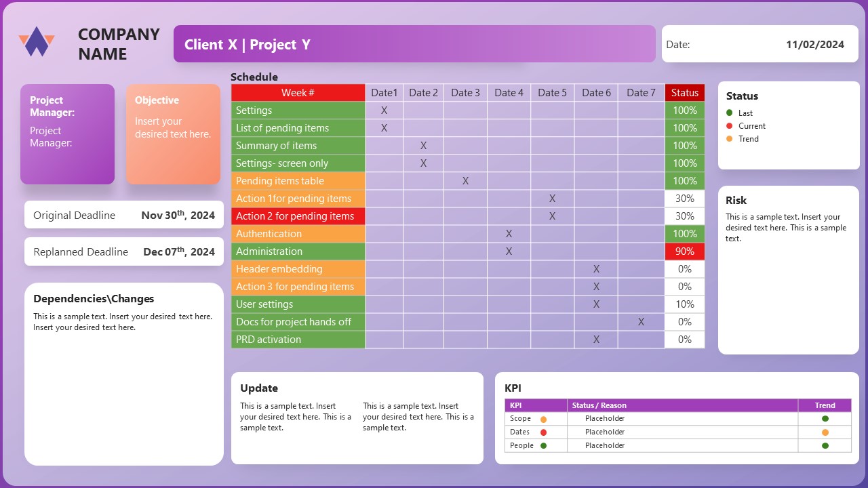The image size is (868, 488).
Task: Toggle the green Trend indicator for People
Action: 825,445
